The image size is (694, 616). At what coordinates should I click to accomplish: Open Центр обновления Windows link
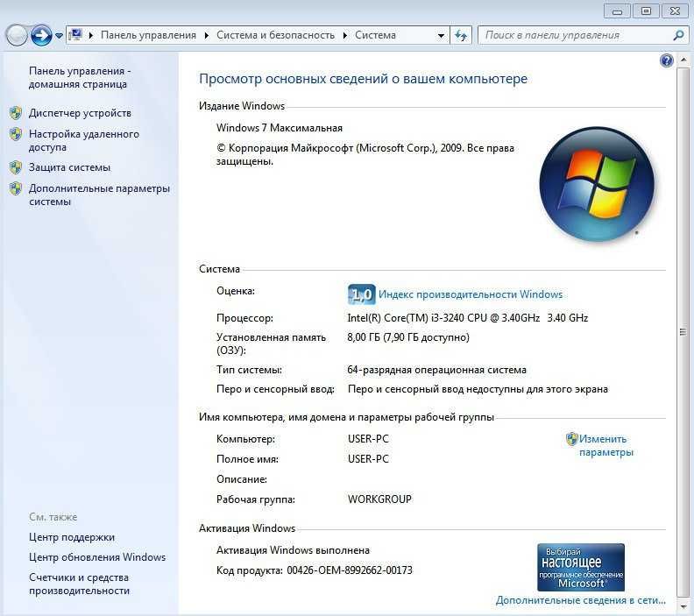tap(97, 557)
